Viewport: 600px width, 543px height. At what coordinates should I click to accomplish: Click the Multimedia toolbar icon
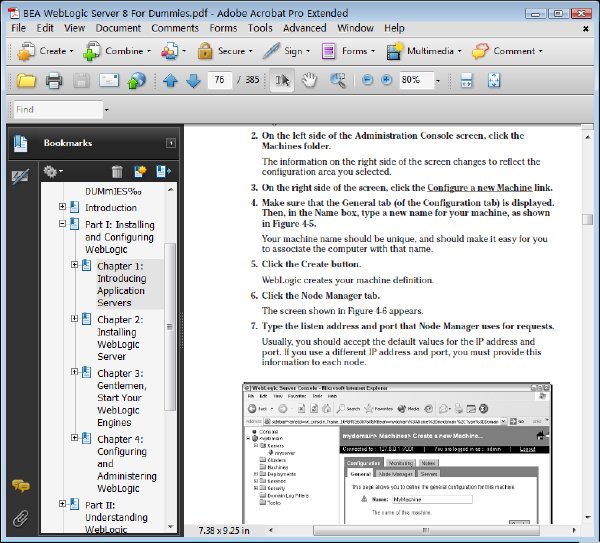point(394,51)
